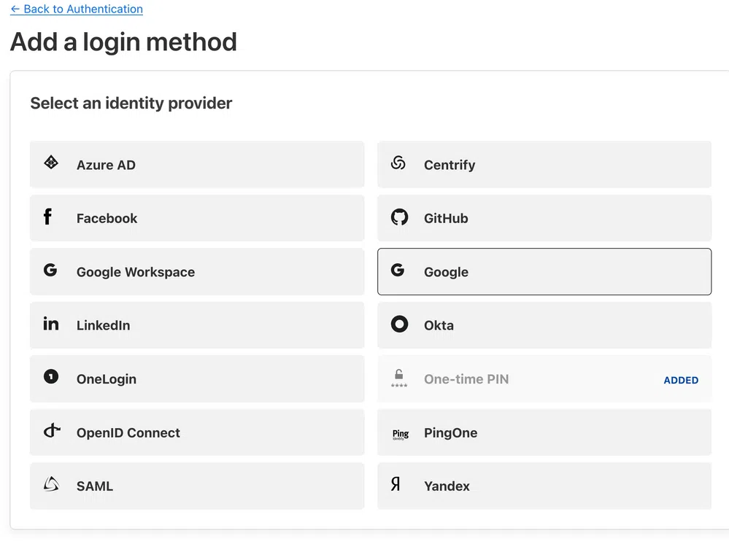Click the SAML logo icon
729x560 pixels.
tap(51, 483)
